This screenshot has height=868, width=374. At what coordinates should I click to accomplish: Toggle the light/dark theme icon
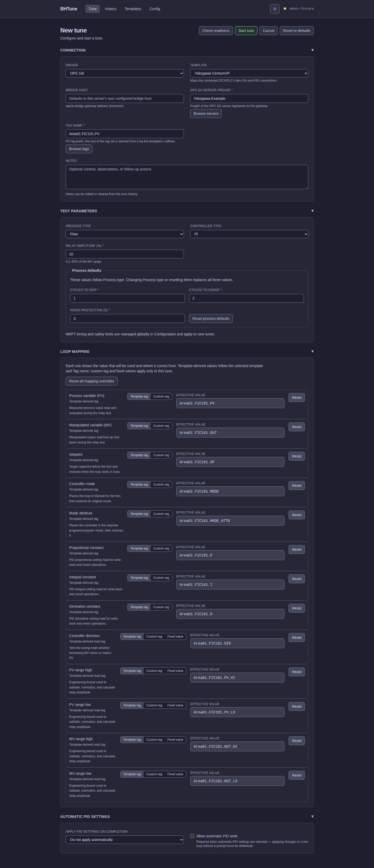[275, 9]
